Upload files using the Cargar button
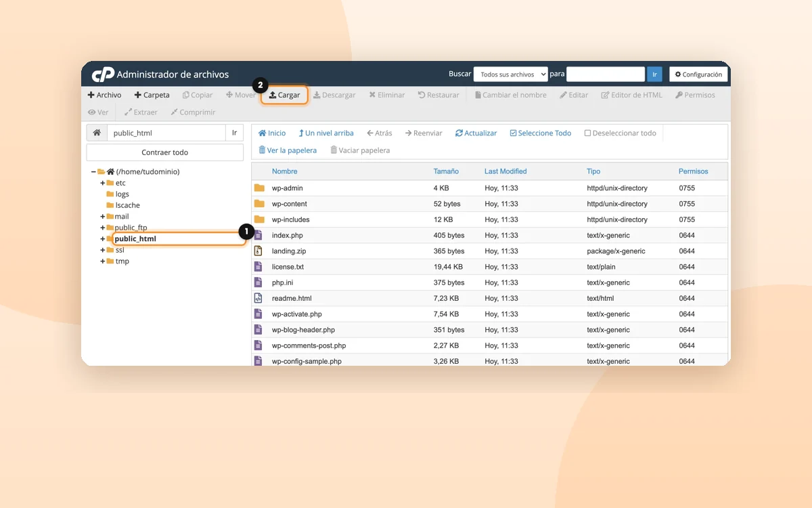Image resolution: width=812 pixels, height=508 pixels. click(x=284, y=95)
